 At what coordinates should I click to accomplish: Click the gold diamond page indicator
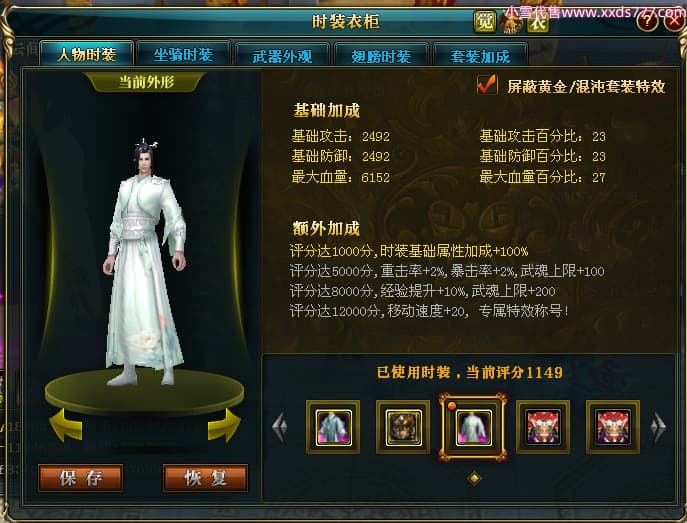[475, 478]
